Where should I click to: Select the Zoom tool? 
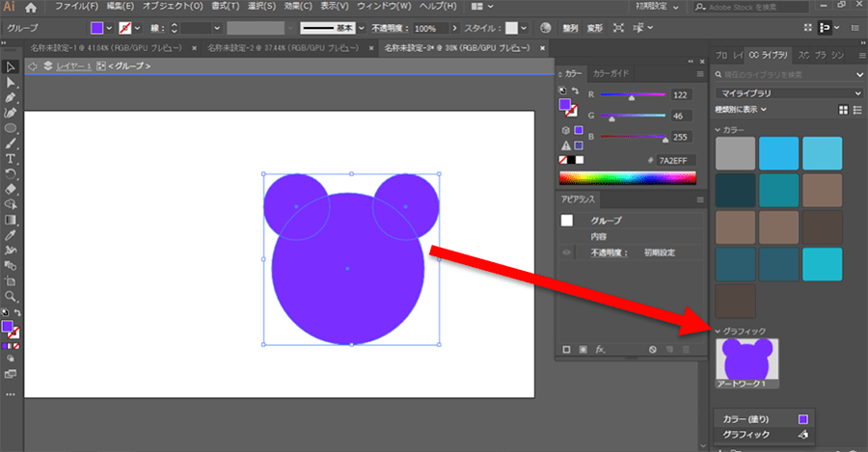click(x=11, y=297)
